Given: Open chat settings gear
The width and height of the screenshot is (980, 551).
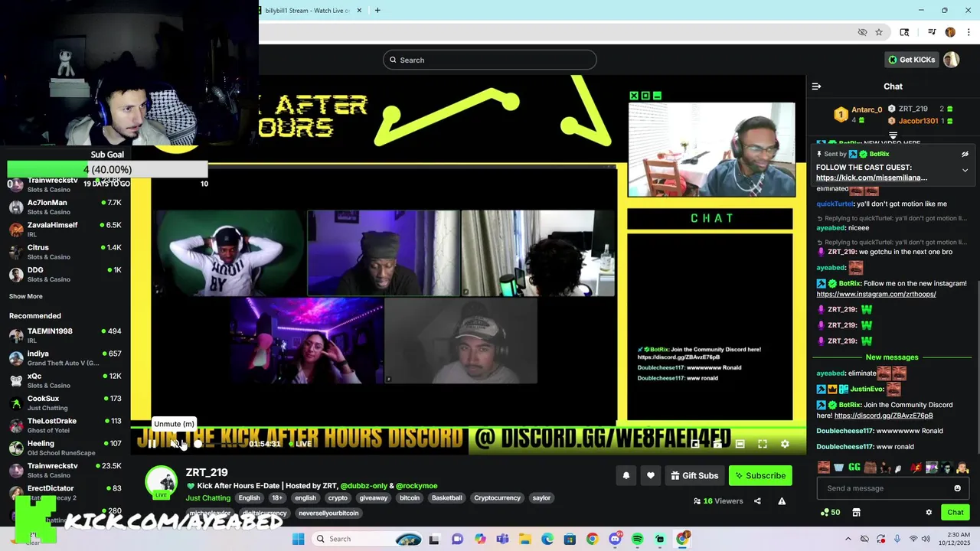Looking at the screenshot, I should [929, 512].
